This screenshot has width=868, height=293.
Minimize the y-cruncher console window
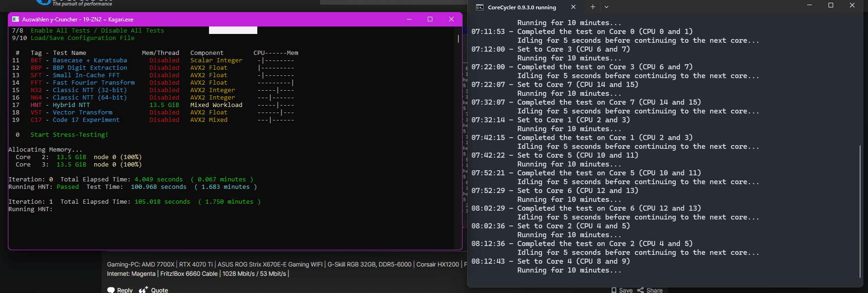409,19
